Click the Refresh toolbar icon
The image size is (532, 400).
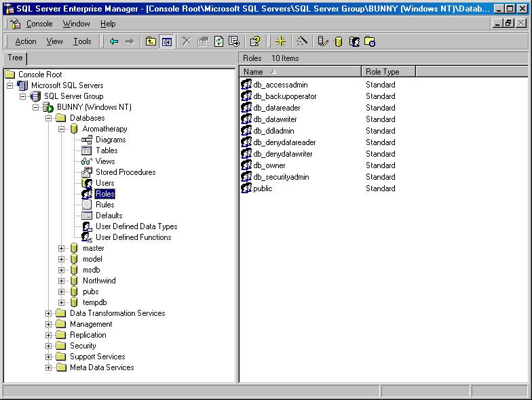pyautogui.click(x=218, y=42)
